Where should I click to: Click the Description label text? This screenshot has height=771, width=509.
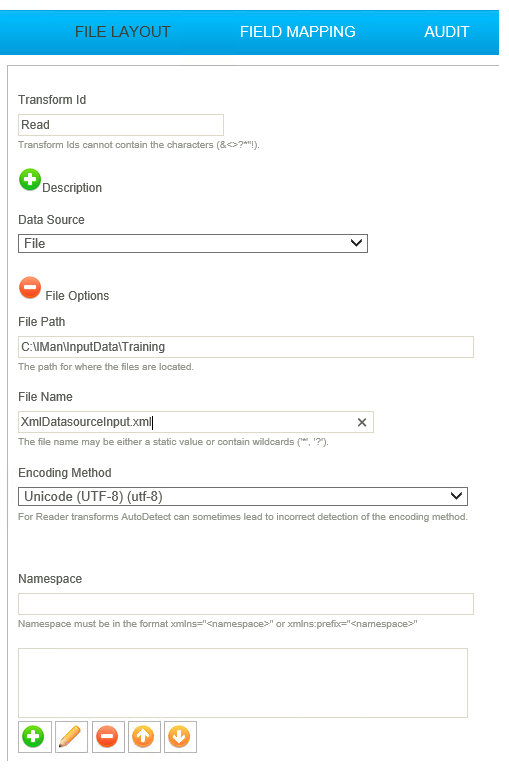click(x=72, y=188)
